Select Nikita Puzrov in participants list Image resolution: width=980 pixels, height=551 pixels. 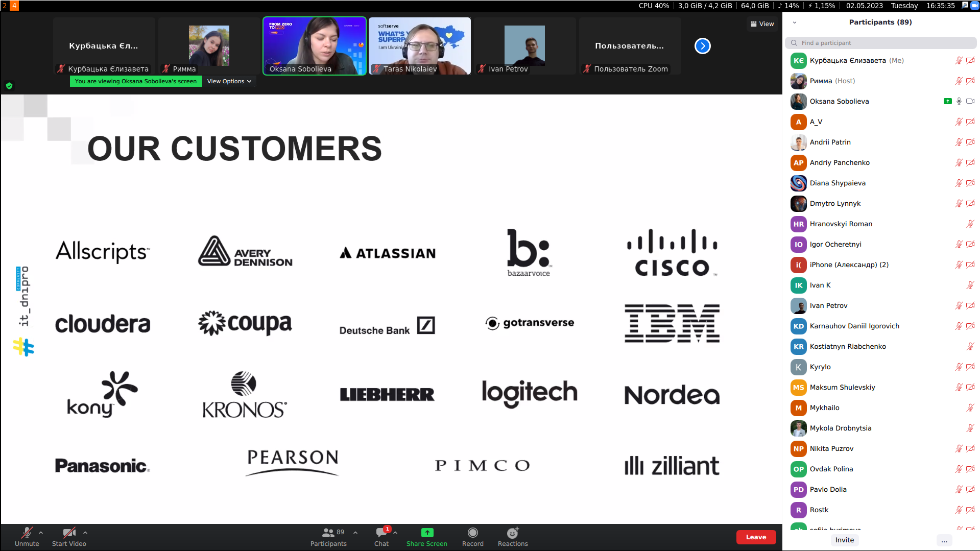pos(881,448)
